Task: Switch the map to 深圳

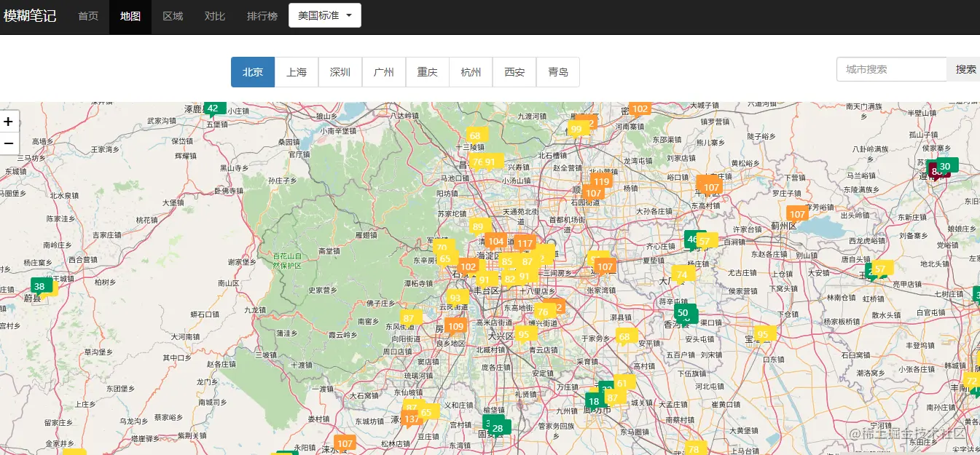Action: pyautogui.click(x=340, y=72)
